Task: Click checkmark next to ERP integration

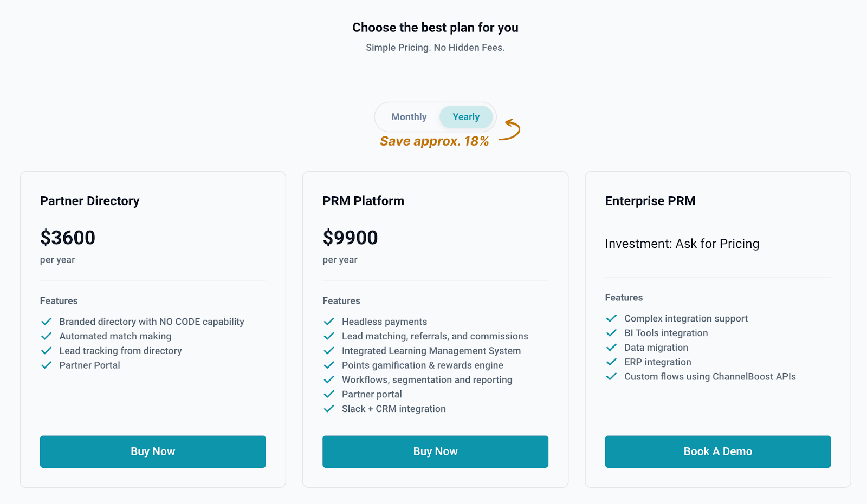Action: click(611, 362)
